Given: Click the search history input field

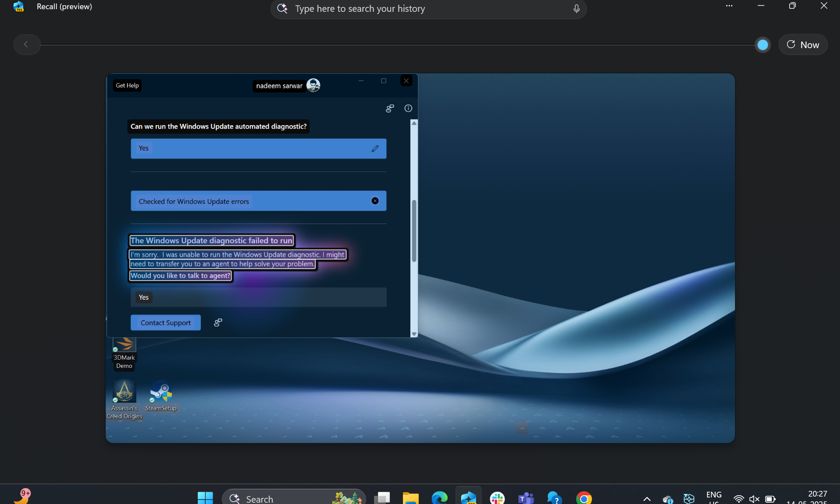Looking at the screenshot, I should tap(416, 8).
